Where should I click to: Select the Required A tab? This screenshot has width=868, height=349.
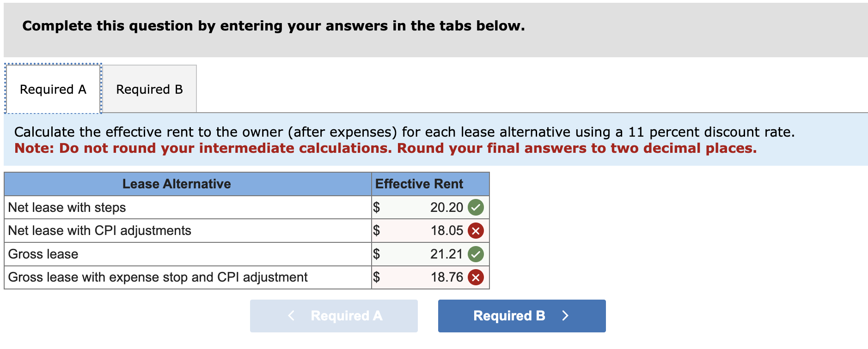(x=52, y=89)
